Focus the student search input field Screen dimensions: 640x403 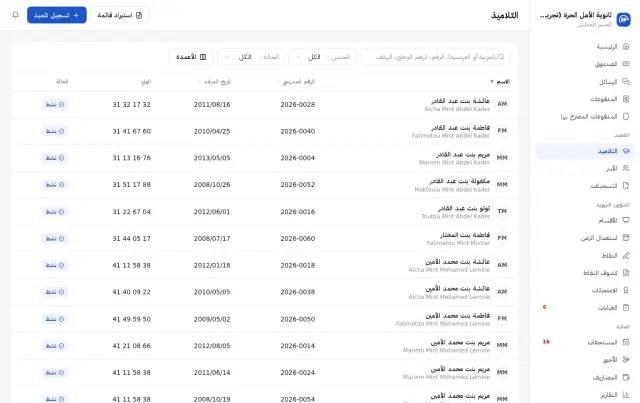[435, 57]
